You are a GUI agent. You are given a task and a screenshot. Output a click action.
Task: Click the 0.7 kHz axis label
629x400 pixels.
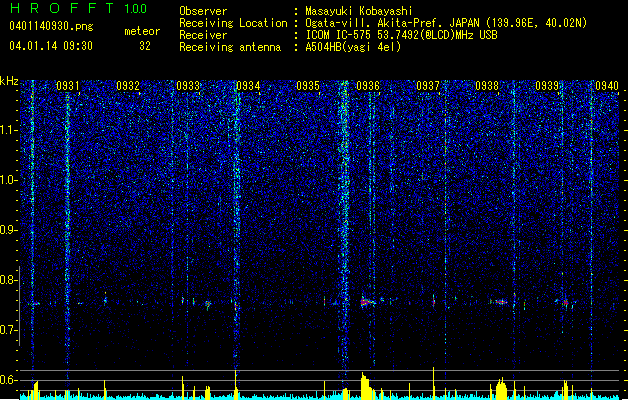pyautogui.click(x=8, y=330)
